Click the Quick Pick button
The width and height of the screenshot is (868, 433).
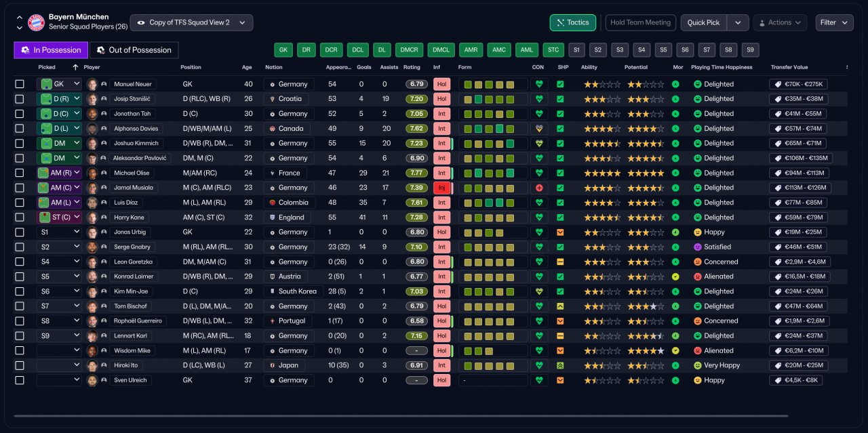click(703, 22)
